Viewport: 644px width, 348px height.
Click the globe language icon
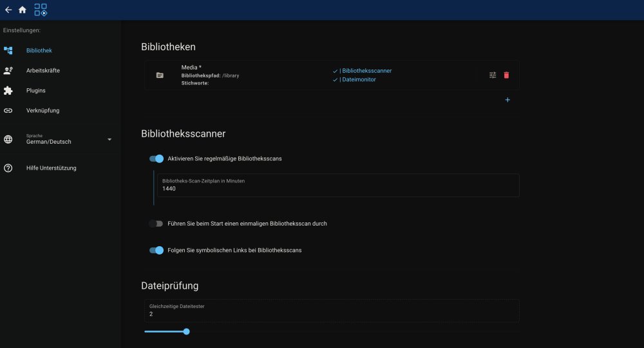tap(8, 139)
